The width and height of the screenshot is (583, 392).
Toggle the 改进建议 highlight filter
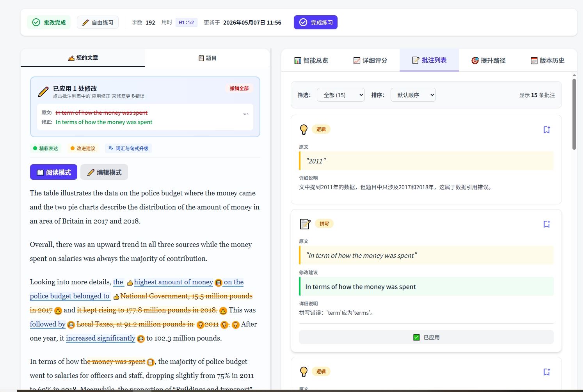point(83,148)
